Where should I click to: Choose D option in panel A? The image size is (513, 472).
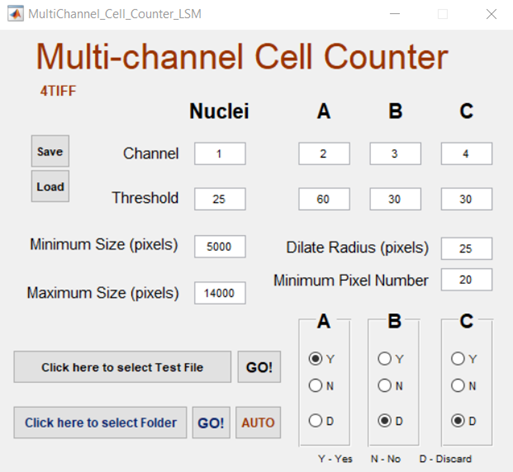coord(315,420)
